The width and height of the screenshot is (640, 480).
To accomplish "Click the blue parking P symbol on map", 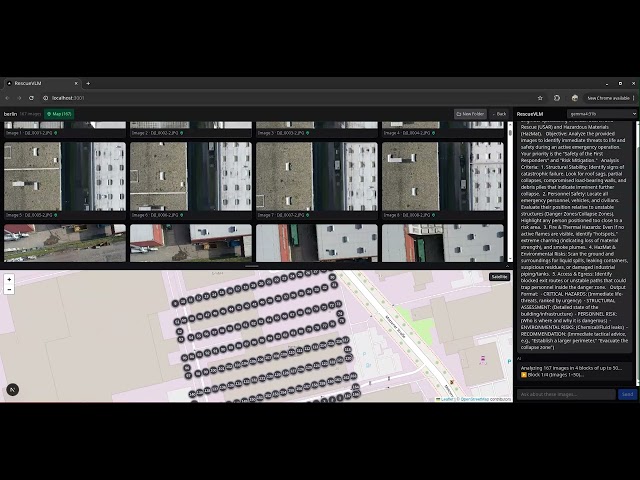I will coord(509,362).
